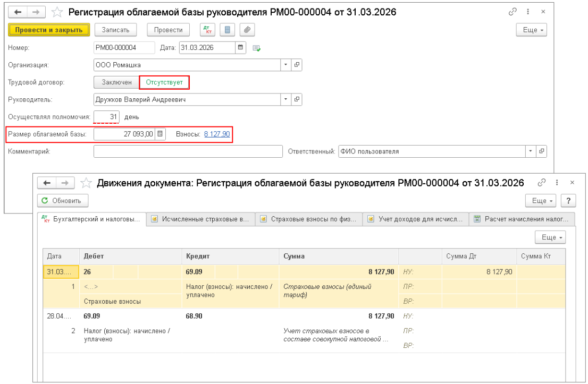Expand the Ответственный dropdown list

pyautogui.click(x=531, y=151)
